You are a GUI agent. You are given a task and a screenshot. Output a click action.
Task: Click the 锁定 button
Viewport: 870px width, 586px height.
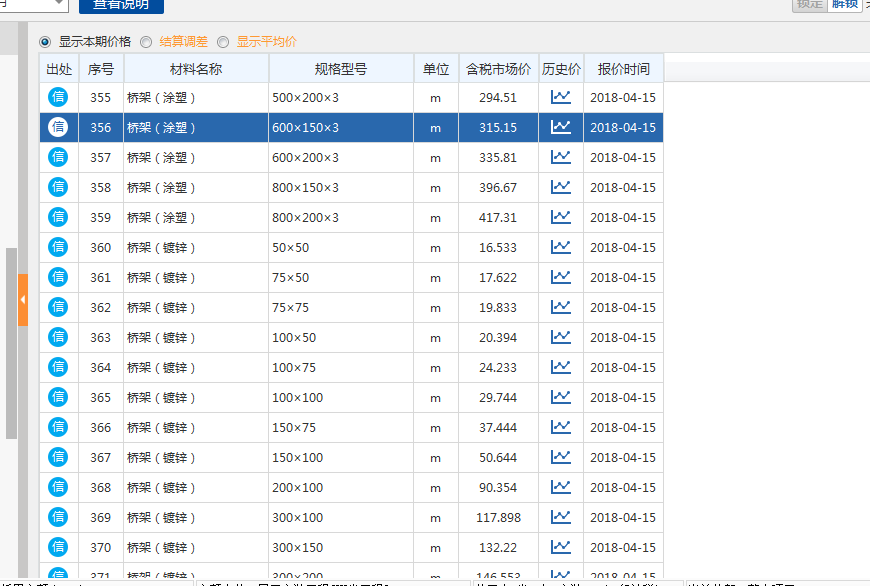click(x=810, y=4)
